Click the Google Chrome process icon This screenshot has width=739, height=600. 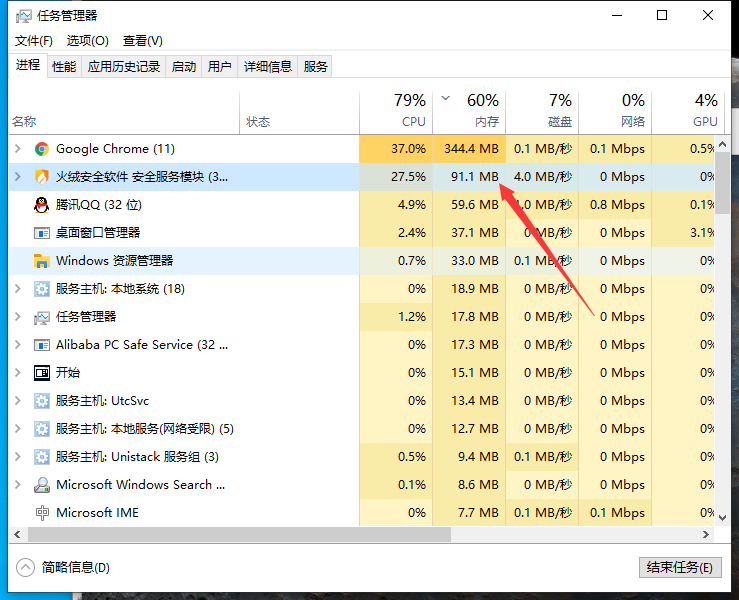tap(41, 149)
